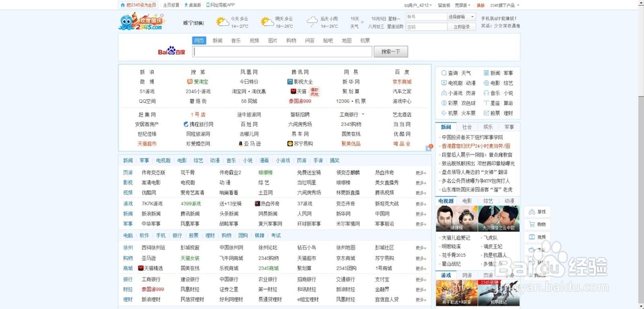Click the 帐号 input field
The height and width of the screenshot is (309, 644).
tap(426, 17)
